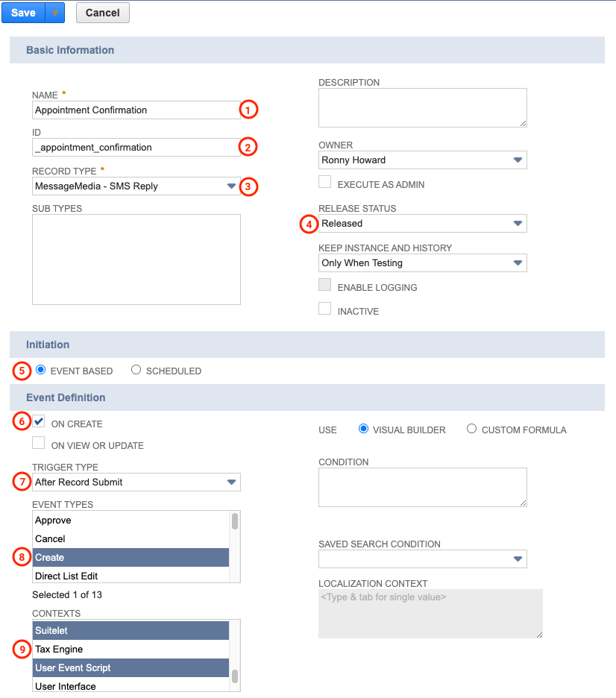The height and width of the screenshot is (698, 616).
Task: Enable the ON VIEW OR UPDATE checkbox
Action: click(x=38, y=442)
